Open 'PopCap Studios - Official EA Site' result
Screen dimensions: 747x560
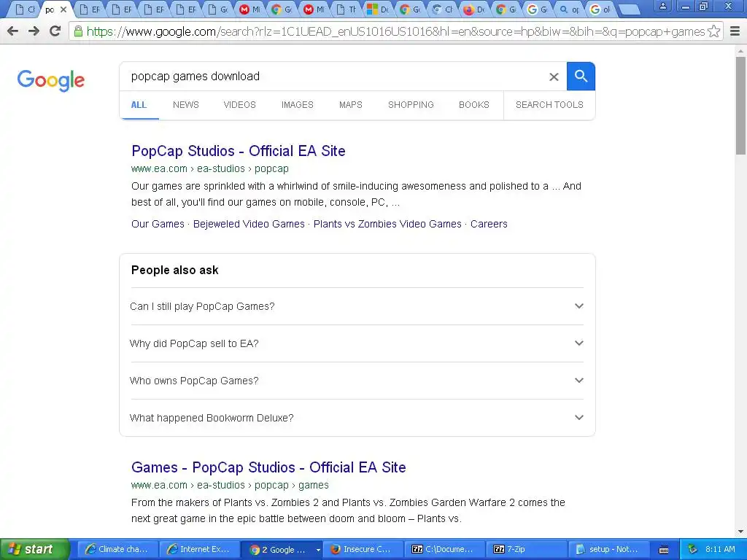point(239,151)
